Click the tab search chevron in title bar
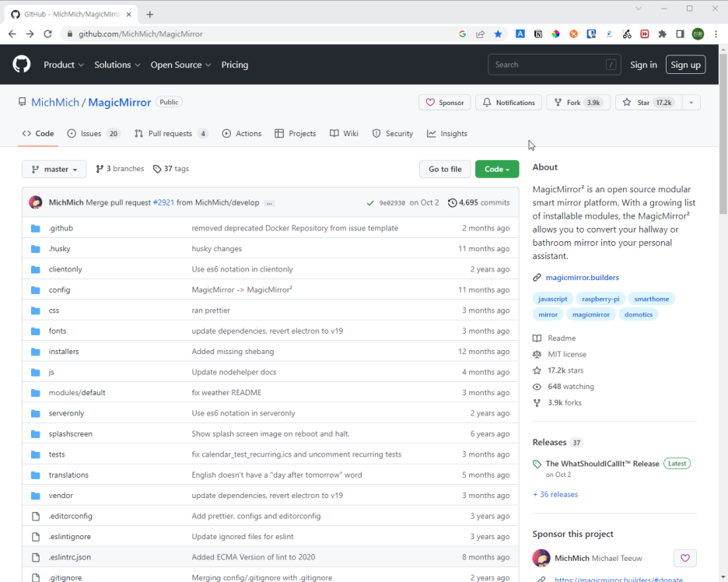Image resolution: width=728 pixels, height=582 pixels. click(639, 9)
